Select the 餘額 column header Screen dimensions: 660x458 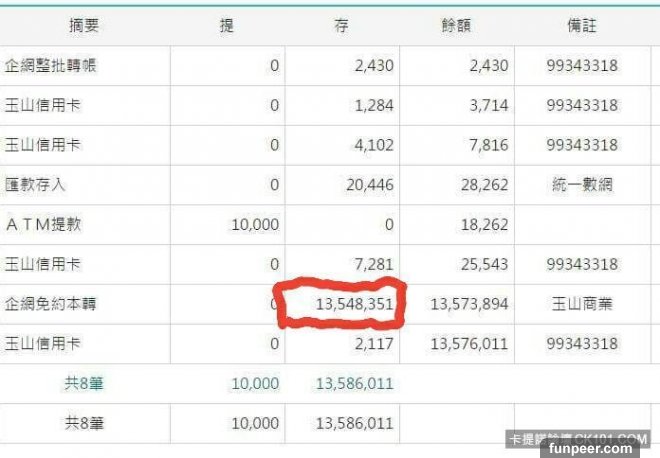[x=455, y=26]
